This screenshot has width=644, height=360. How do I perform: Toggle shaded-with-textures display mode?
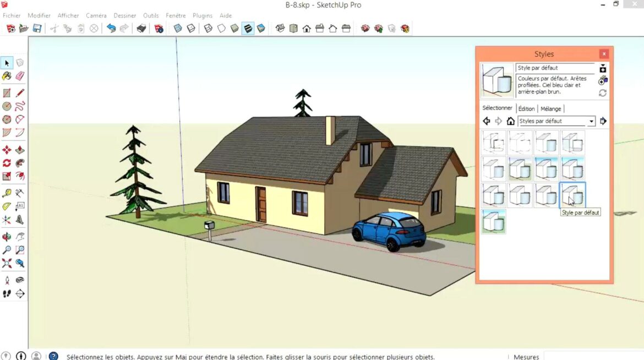pyautogui.click(x=247, y=28)
